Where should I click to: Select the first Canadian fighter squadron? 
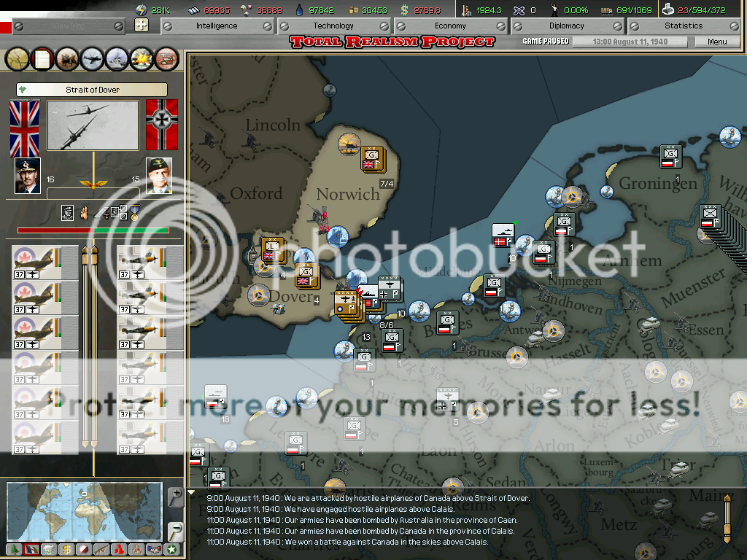click(x=45, y=262)
